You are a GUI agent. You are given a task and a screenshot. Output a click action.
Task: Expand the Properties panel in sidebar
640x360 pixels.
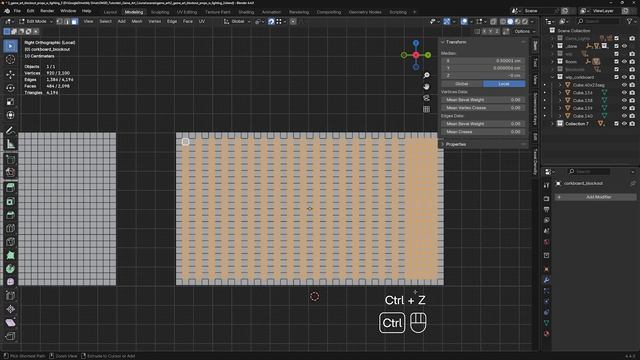coord(442,144)
